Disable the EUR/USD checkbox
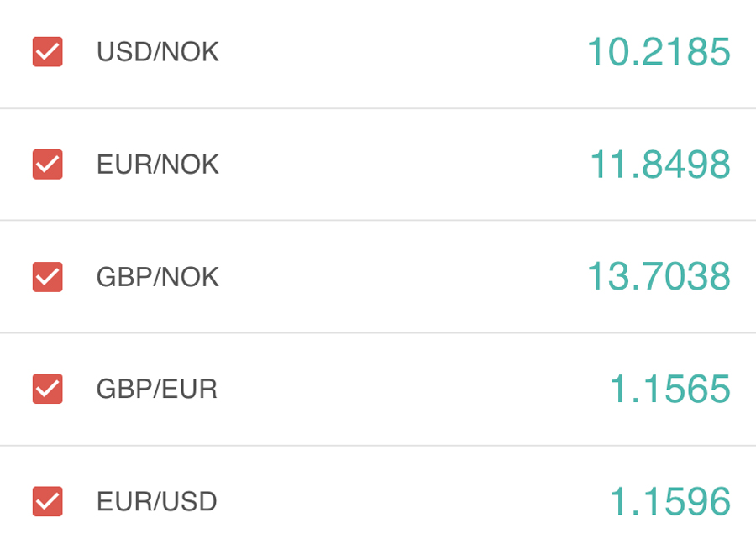756x549 pixels. [48, 502]
